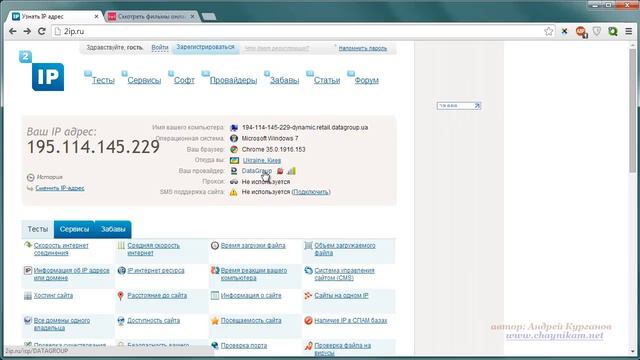Open IP интернет ресурса link

pos(156,270)
